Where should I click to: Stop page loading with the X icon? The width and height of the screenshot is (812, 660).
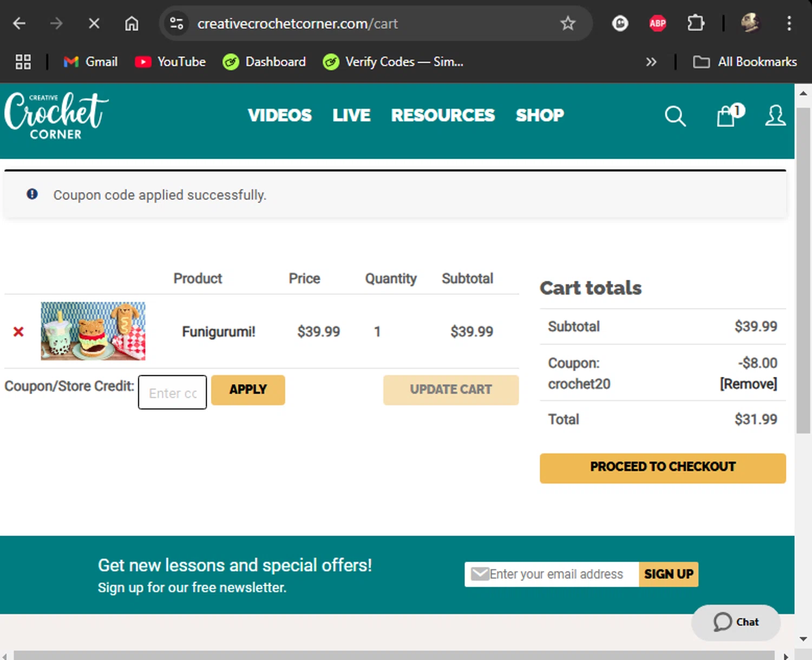pos(94,23)
